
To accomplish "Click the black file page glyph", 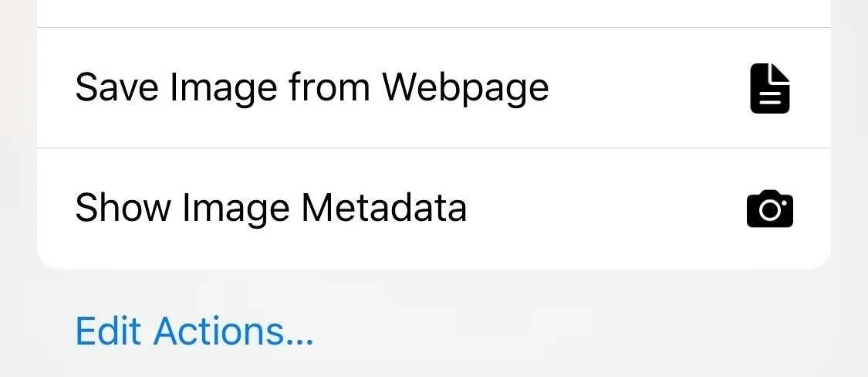I will 769,89.
